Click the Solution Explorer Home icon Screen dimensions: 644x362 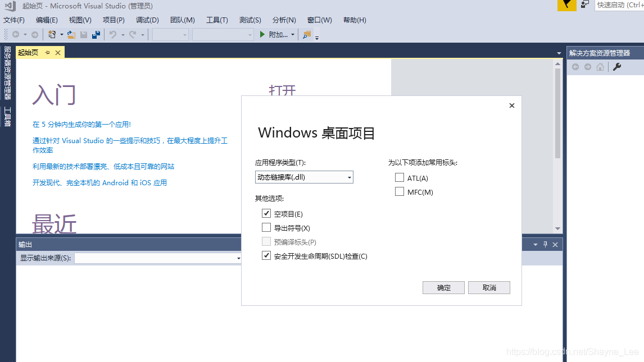pyautogui.click(x=600, y=67)
